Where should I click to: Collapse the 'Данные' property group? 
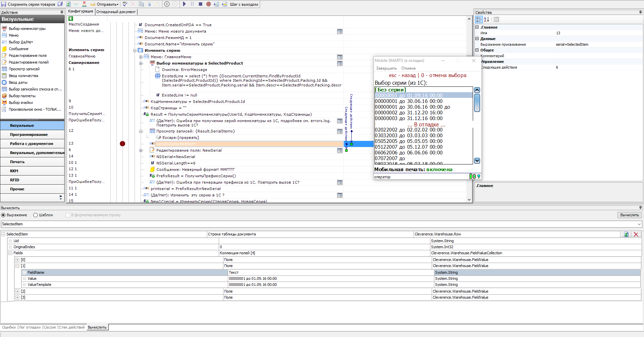[x=477, y=39]
